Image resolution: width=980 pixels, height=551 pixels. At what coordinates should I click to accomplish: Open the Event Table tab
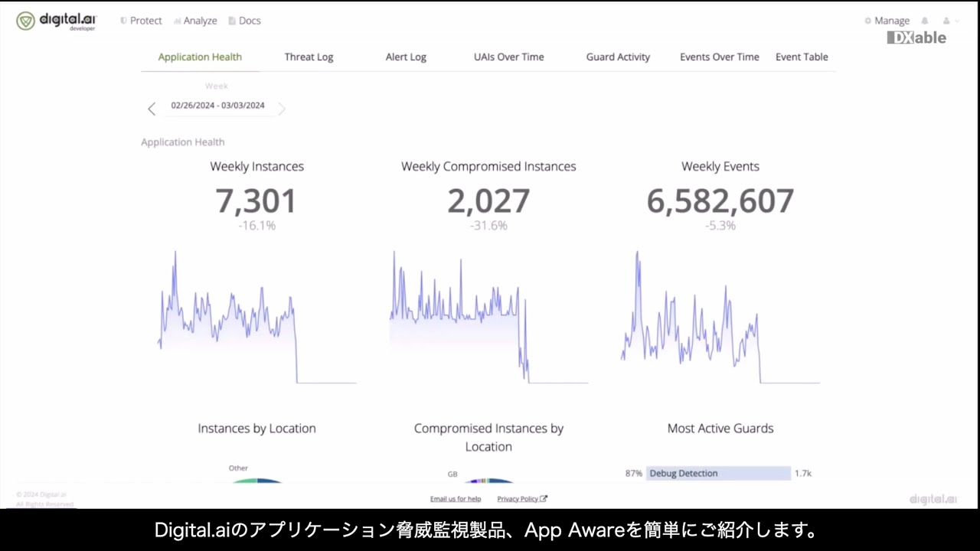pyautogui.click(x=802, y=57)
